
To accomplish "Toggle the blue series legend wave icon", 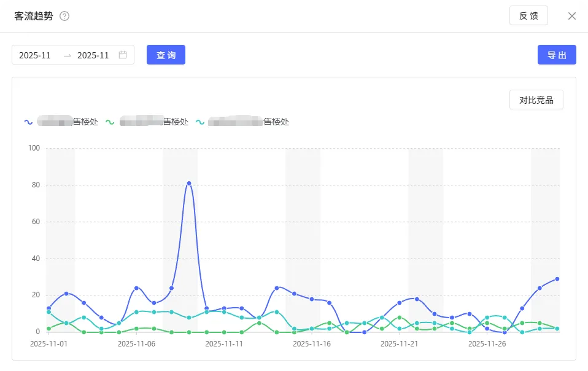I will click(x=28, y=122).
